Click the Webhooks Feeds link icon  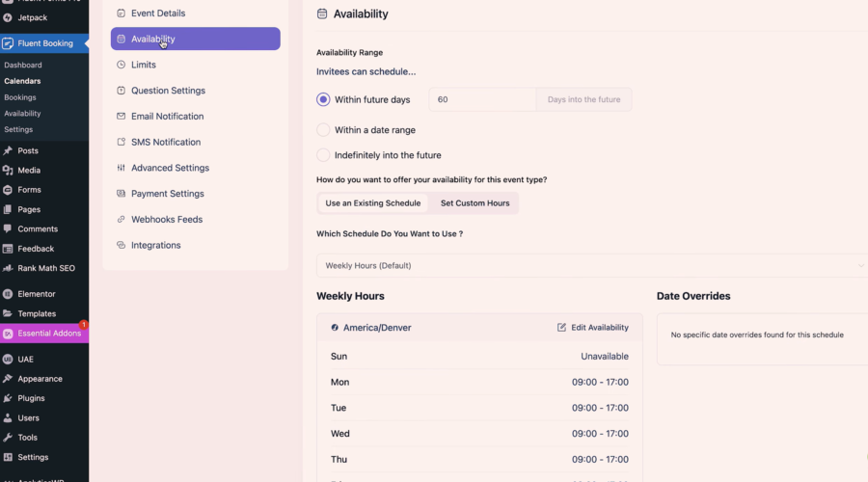pyautogui.click(x=121, y=219)
